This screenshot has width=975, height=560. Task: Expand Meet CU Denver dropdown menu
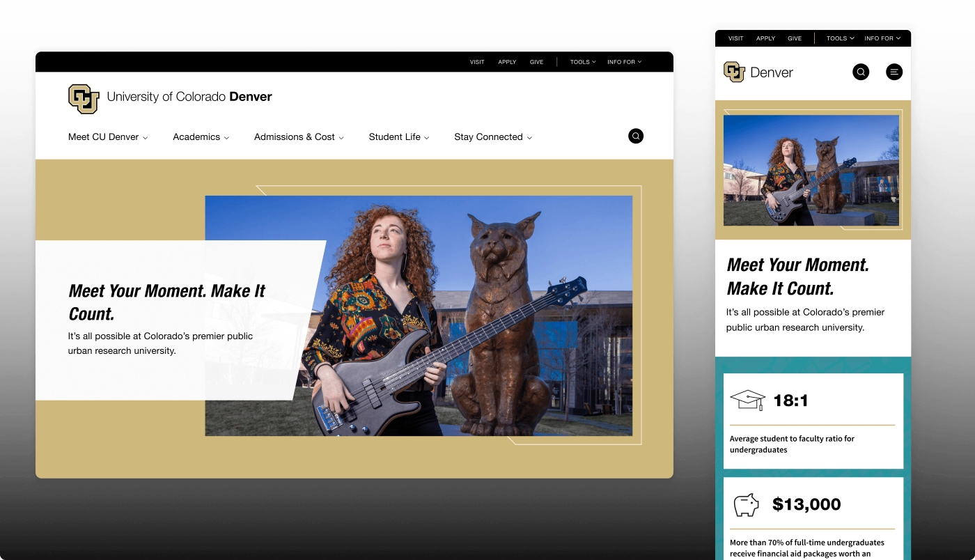pos(108,137)
